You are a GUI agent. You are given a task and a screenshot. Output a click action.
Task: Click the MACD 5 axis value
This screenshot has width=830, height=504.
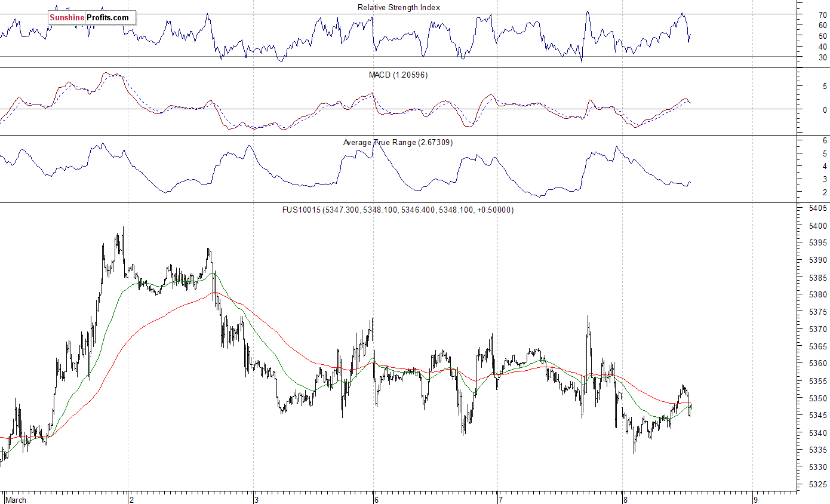(x=825, y=86)
